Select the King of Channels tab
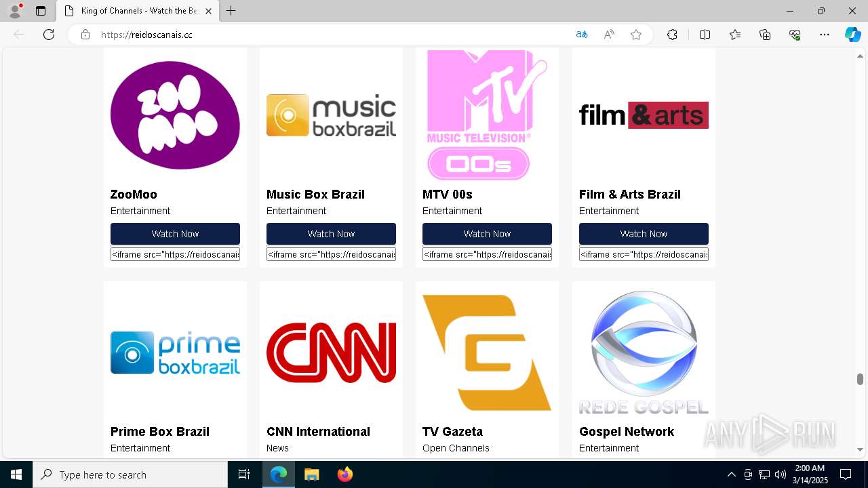 [138, 11]
